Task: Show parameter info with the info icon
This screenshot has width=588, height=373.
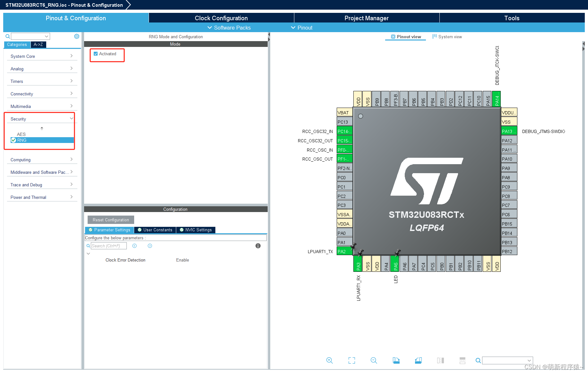Action: pyautogui.click(x=258, y=246)
